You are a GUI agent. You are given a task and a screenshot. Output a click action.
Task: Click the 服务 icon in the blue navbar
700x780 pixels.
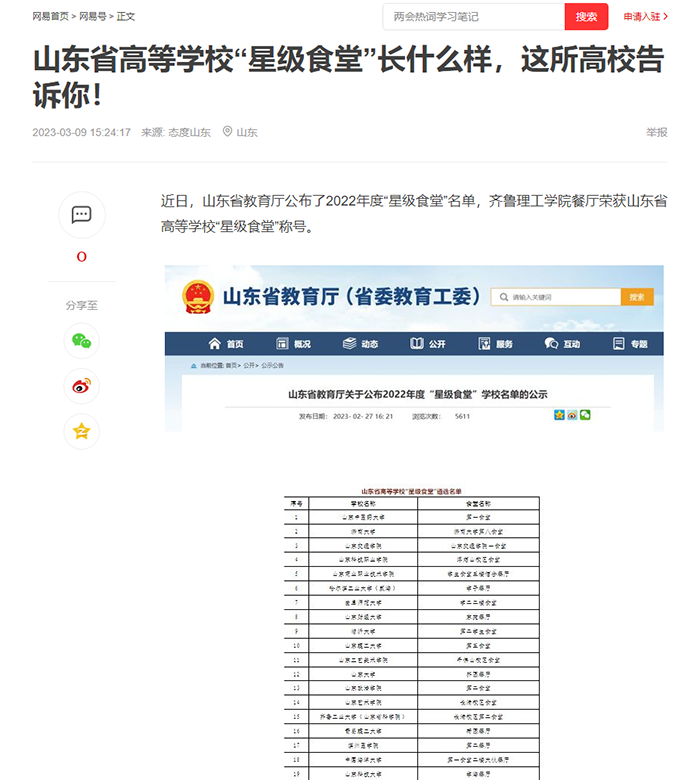click(484, 344)
